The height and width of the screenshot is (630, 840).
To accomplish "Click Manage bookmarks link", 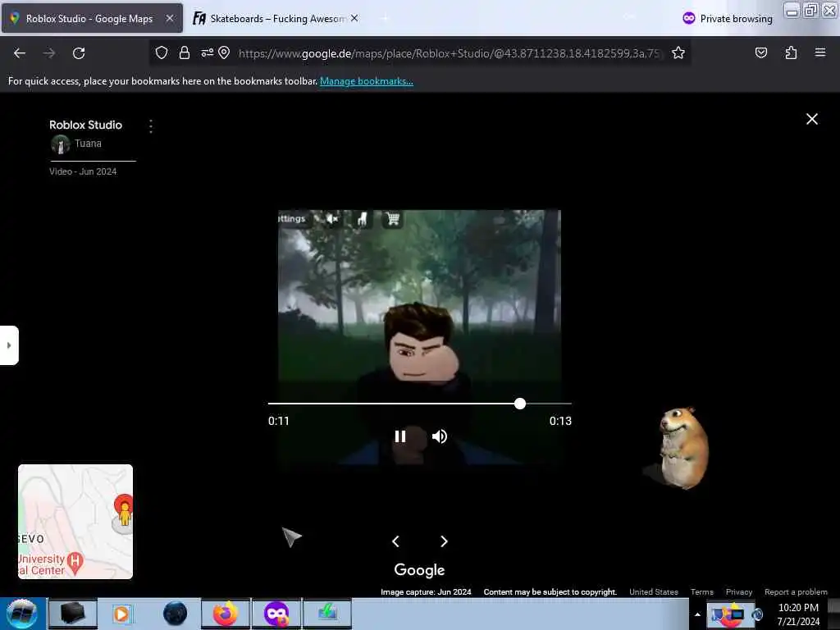I will pos(367,81).
